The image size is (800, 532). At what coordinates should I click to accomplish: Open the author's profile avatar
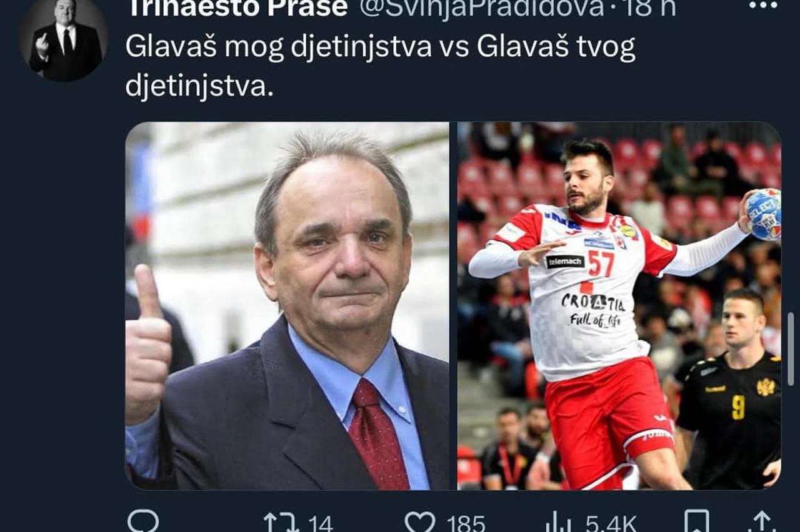tap(63, 40)
